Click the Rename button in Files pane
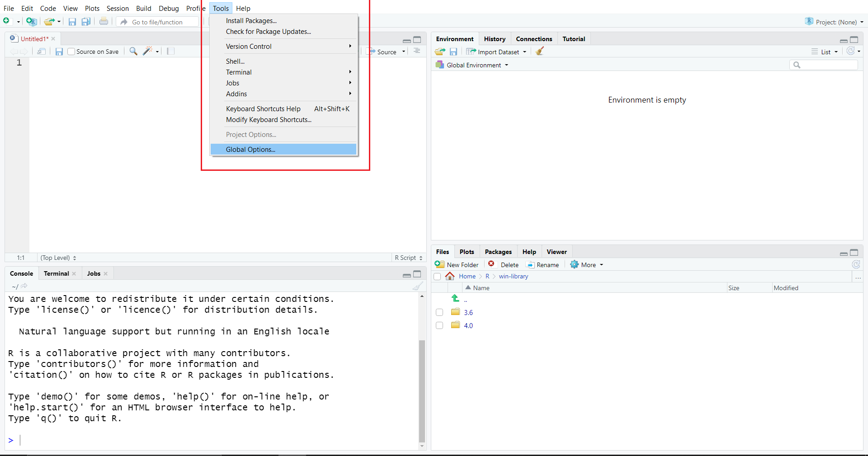The image size is (868, 456). 543,265
